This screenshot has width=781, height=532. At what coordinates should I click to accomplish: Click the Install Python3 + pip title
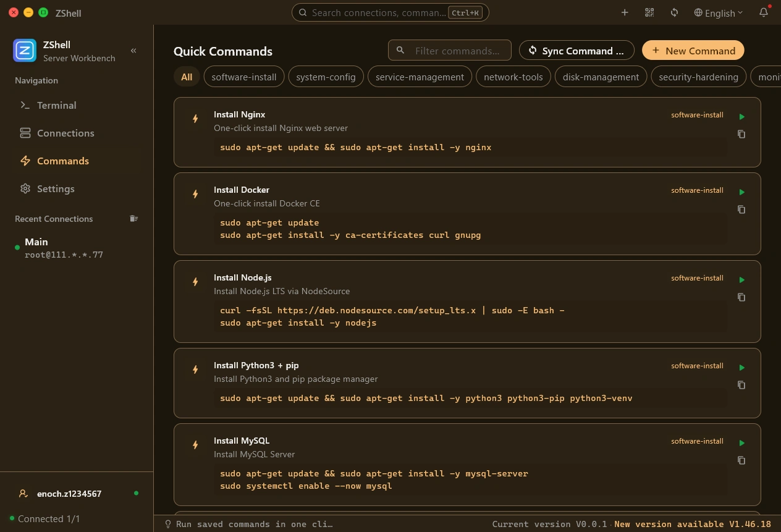pos(256,365)
